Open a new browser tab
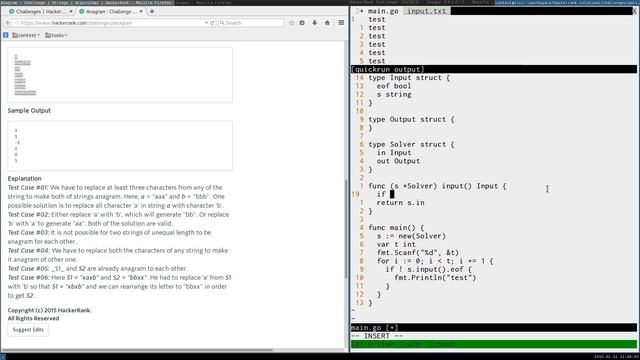The width and height of the screenshot is (640, 360). pyautogui.click(x=152, y=11)
